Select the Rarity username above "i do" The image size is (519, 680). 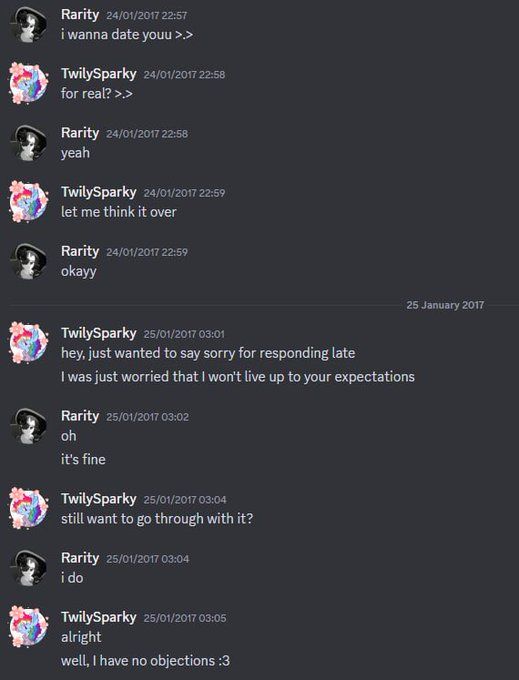pos(80,558)
